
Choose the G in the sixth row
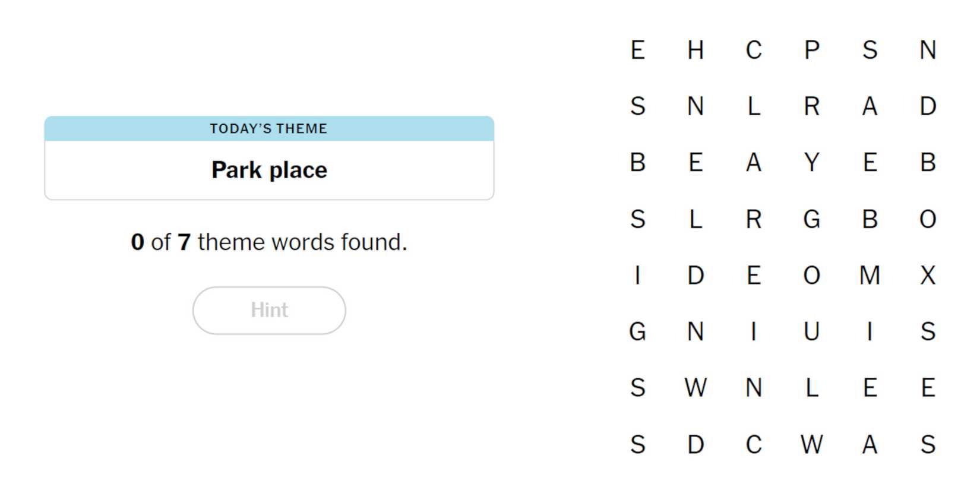pos(638,331)
